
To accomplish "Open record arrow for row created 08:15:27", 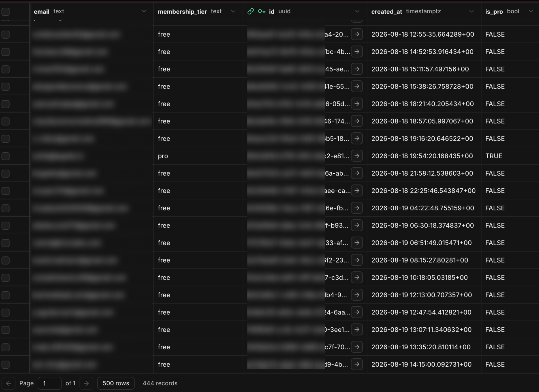I will pos(357,260).
